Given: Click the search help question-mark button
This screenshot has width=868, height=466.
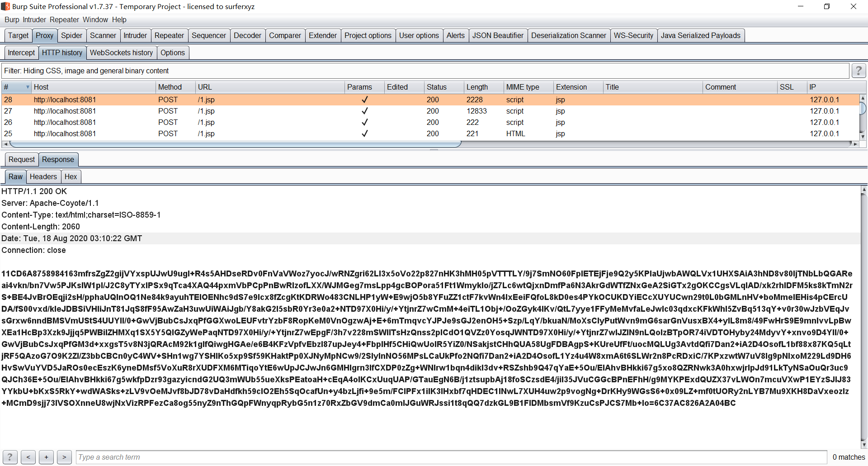Looking at the screenshot, I should point(10,457).
